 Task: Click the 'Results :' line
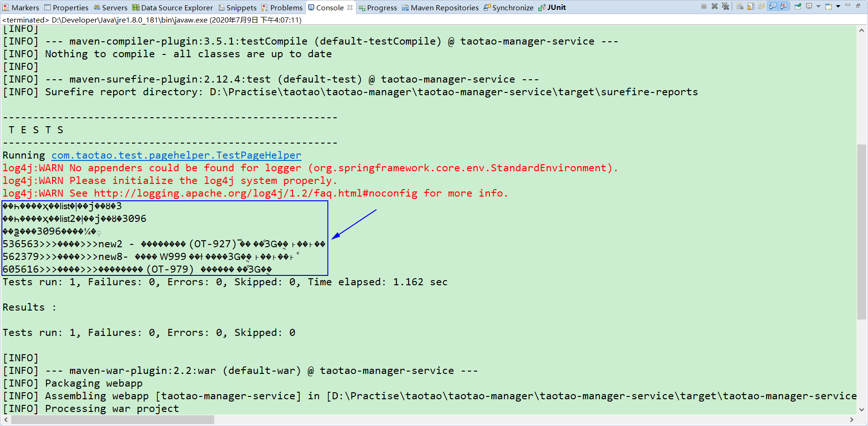tap(29, 307)
